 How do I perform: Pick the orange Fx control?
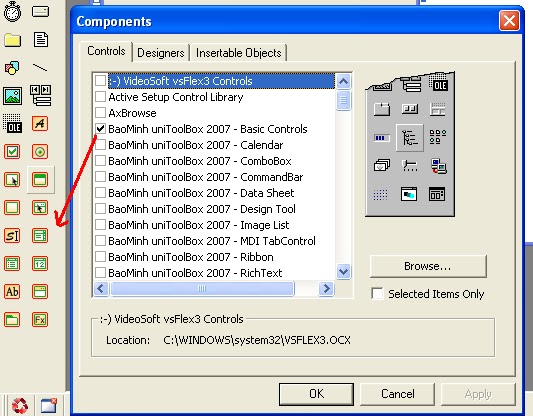point(40,319)
